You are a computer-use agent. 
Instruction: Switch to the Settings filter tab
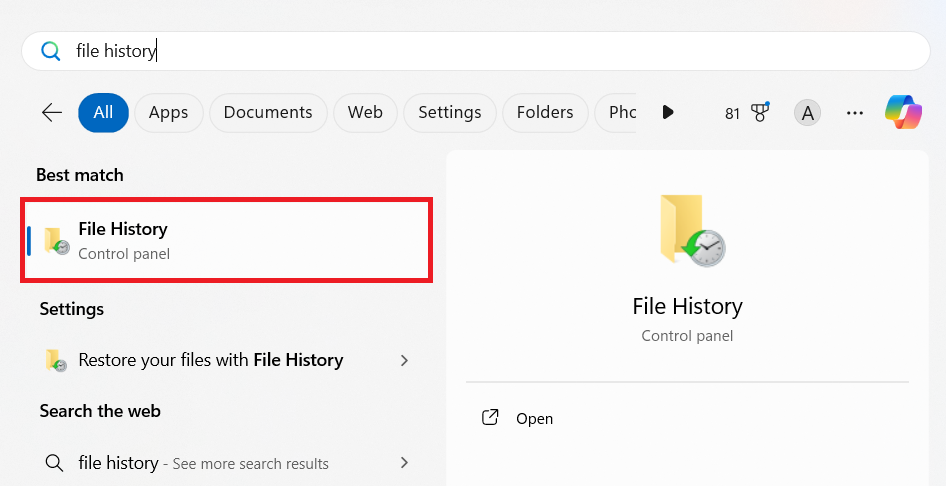[x=449, y=112]
